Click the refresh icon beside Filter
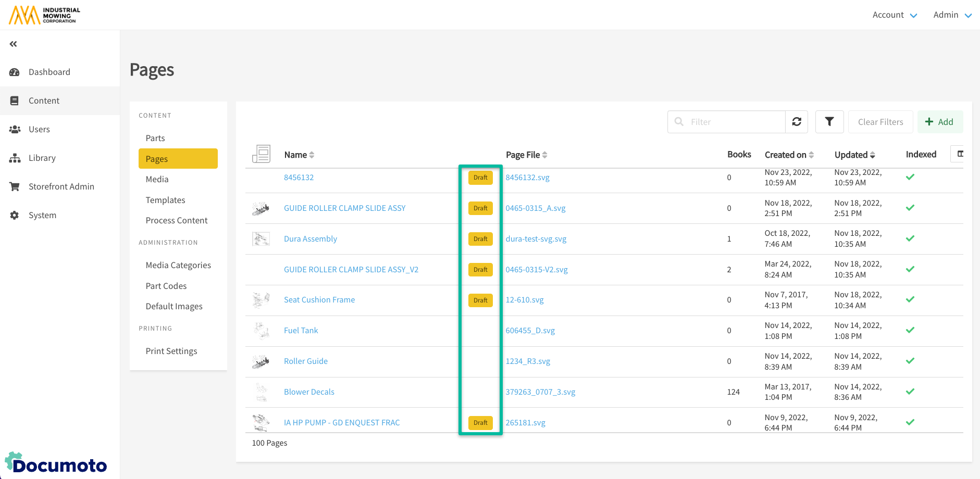Image resolution: width=980 pixels, height=479 pixels. 797,122
